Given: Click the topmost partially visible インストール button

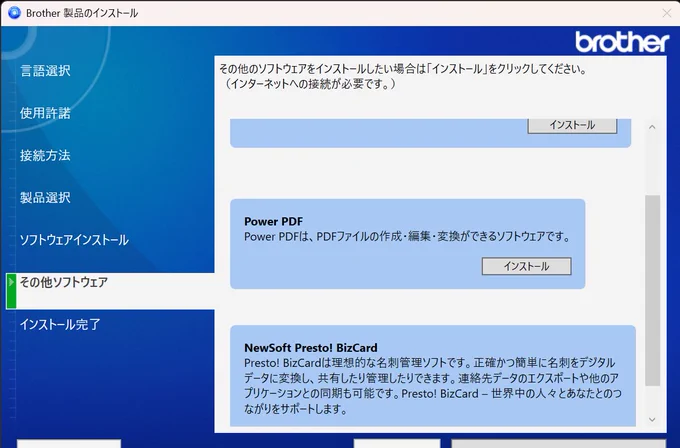Looking at the screenshot, I should (x=572, y=125).
